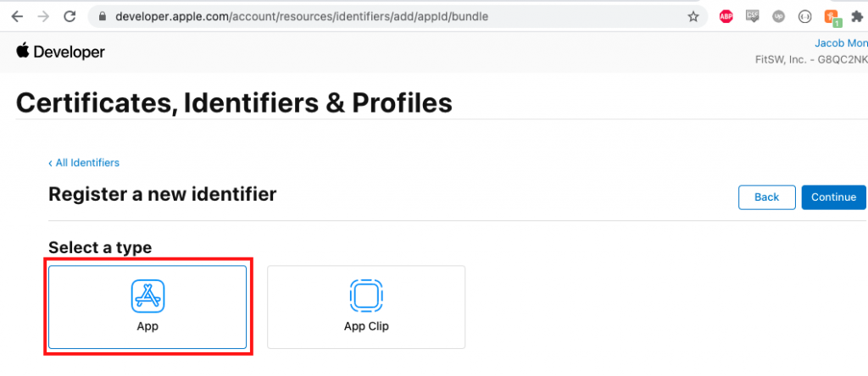Open the Extensions puzzle-piece menu
The image size is (868, 376).
pyautogui.click(x=857, y=17)
